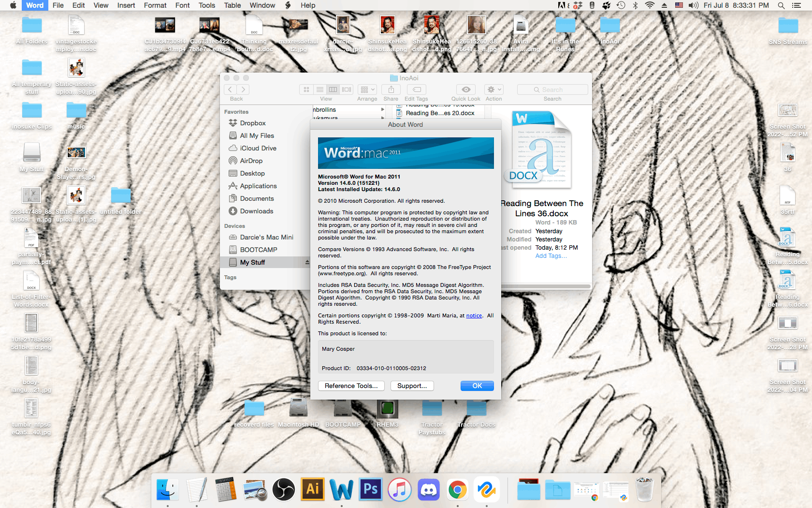812x508 pixels.
Task: Open Spotlight search in the menu bar
Action: [781, 5]
